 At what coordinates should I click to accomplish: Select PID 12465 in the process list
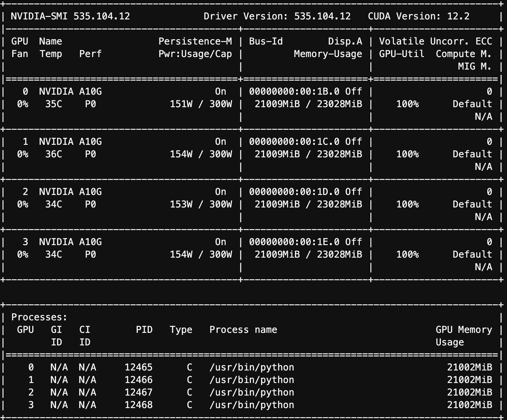139,367
